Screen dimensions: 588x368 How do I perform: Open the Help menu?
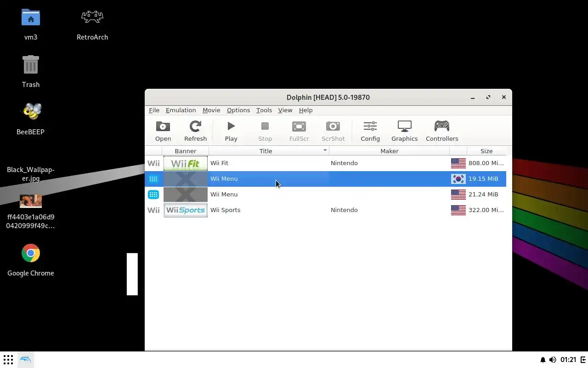click(x=305, y=110)
